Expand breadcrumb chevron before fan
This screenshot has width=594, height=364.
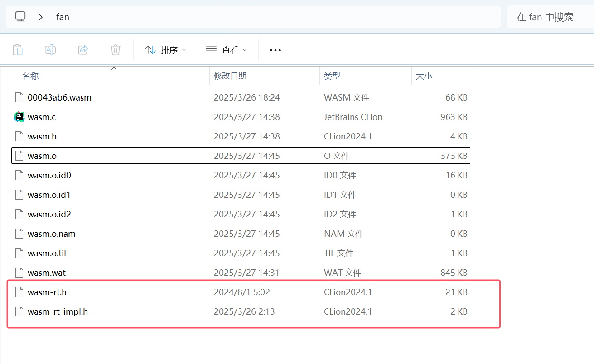click(x=41, y=17)
